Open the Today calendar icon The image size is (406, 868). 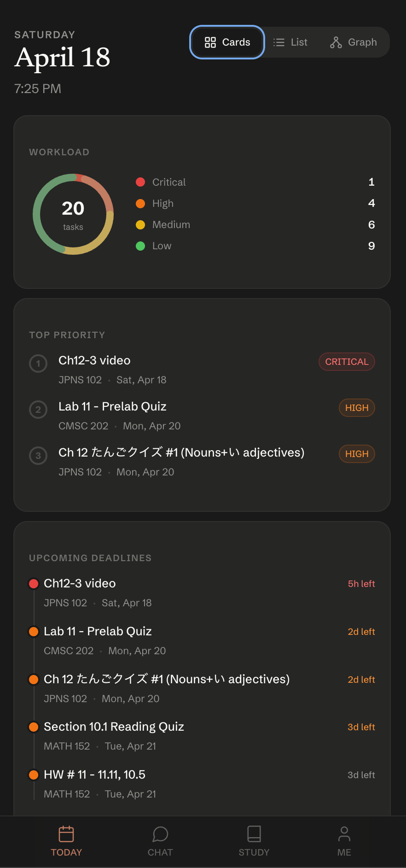click(66, 834)
